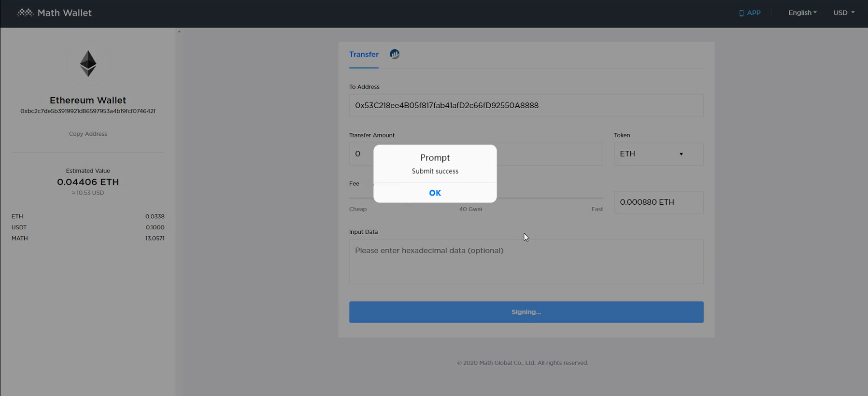Switch to the Transfer tab
The image size is (868, 396).
364,55
